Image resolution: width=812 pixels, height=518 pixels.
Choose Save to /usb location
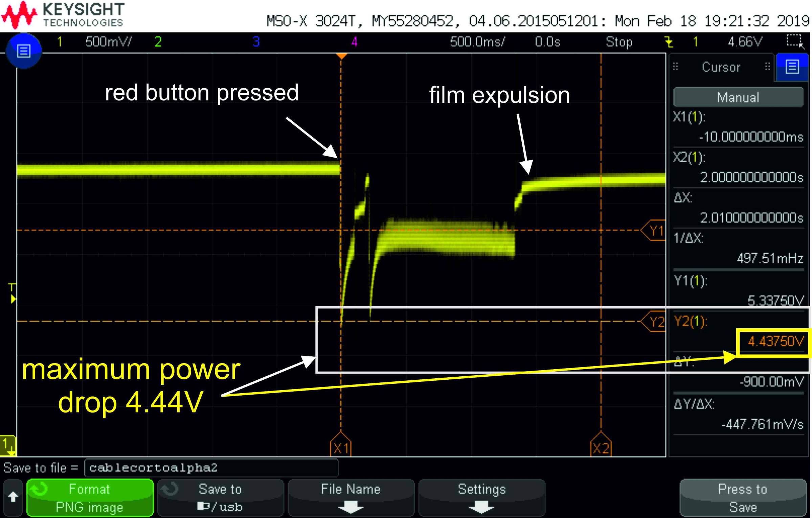pos(220,497)
